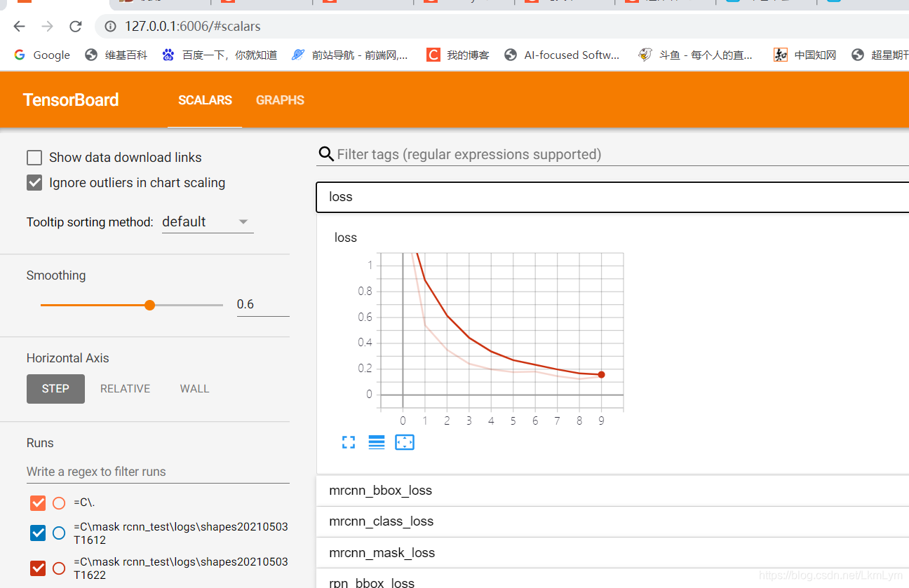This screenshot has width=909, height=588.
Task: Click the search magnifier beside Filter tags
Action: [326, 154]
